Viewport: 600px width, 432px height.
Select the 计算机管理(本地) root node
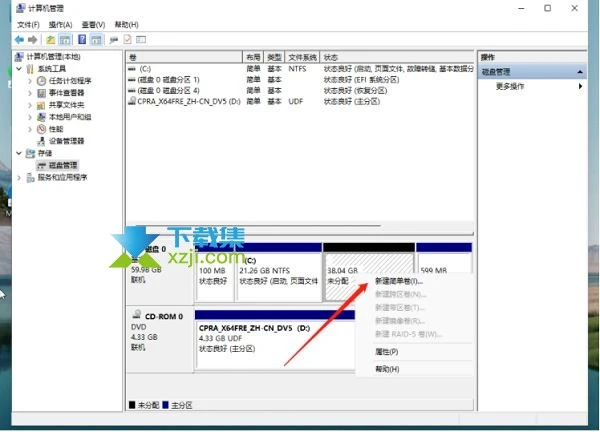pyautogui.click(x=53, y=57)
